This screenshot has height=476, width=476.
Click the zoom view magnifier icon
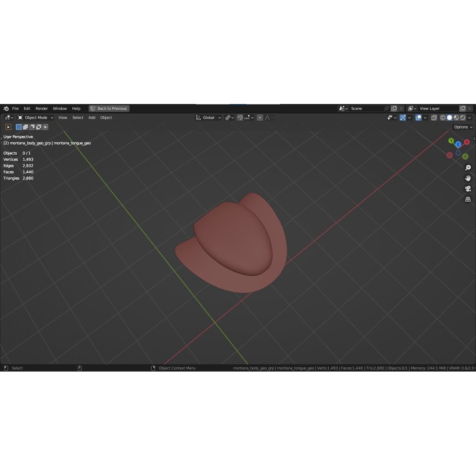[468, 167]
